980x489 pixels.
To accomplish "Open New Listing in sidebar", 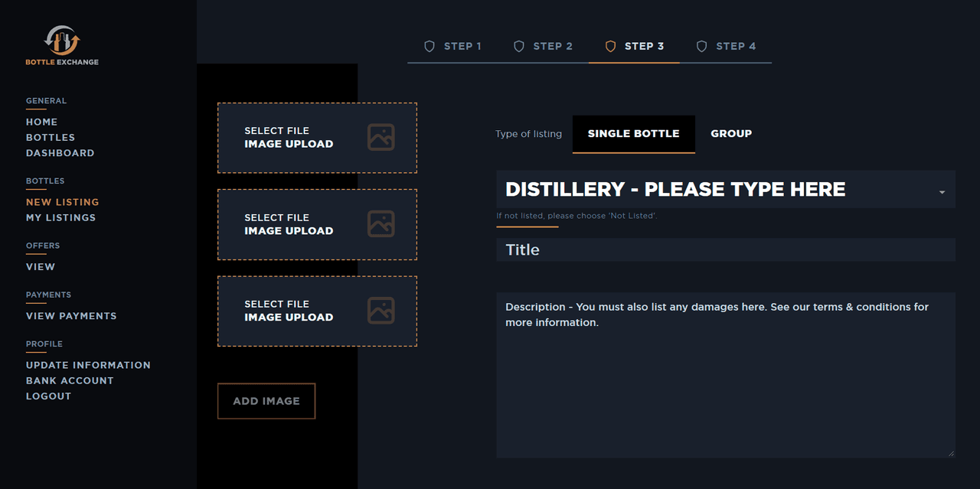I will [x=62, y=202].
